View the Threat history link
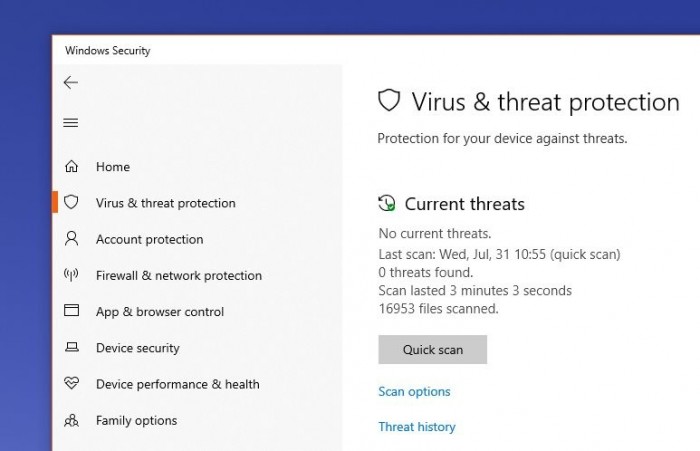This screenshot has height=451, width=700. coord(416,427)
